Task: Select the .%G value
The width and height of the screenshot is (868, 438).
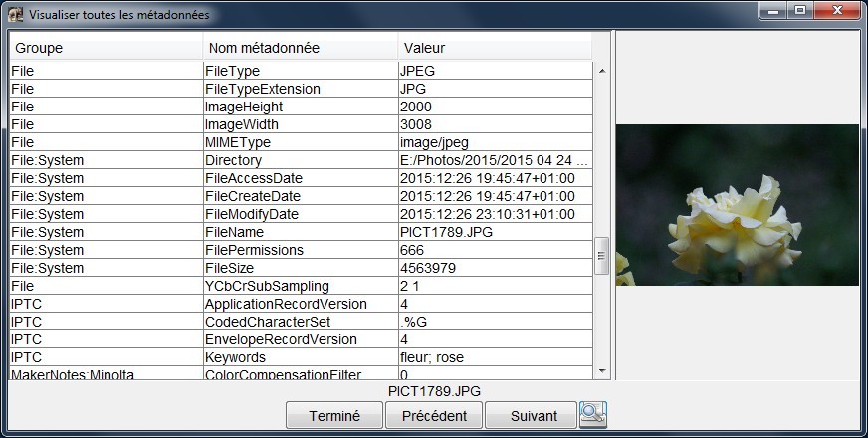Action: pos(496,322)
